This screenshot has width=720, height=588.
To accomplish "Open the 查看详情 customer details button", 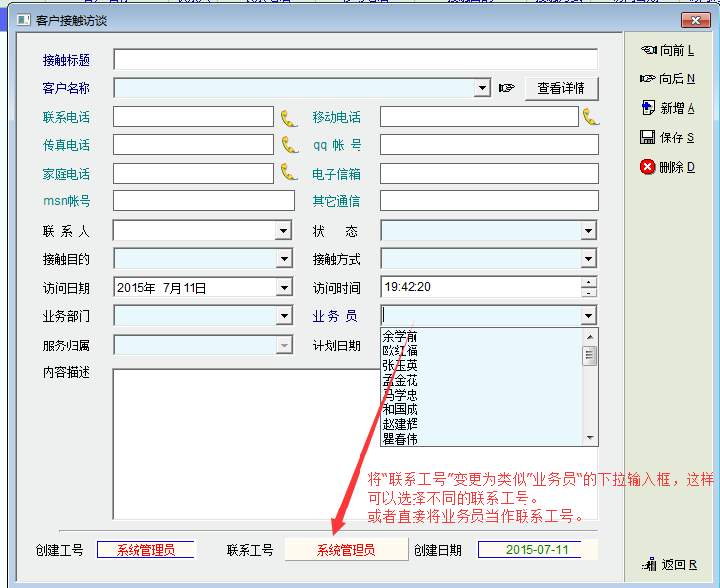I will tap(562, 89).
